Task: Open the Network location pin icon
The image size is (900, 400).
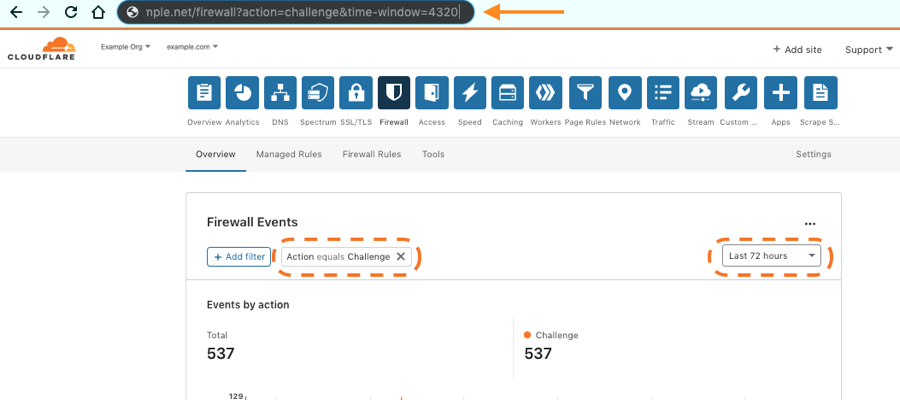Action: click(x=625, y=92)
